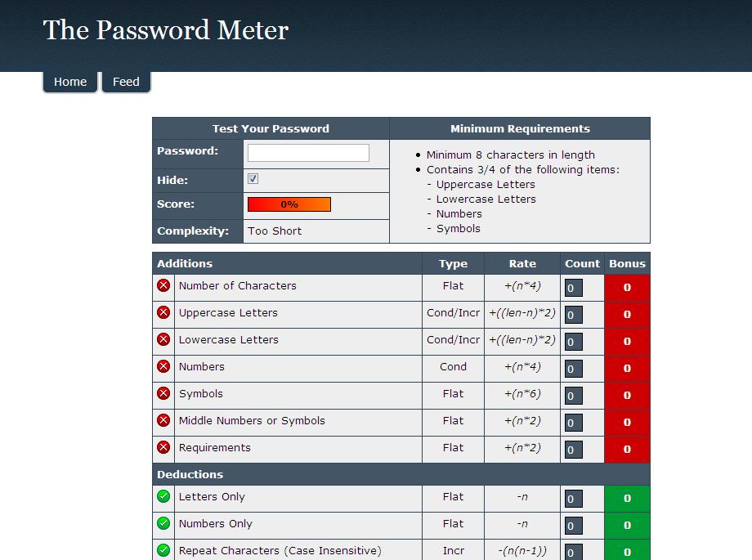Viewport: 752px width, 560px height.
Task: Click the 'Number of Characters' row label
Action: point(237,285)
